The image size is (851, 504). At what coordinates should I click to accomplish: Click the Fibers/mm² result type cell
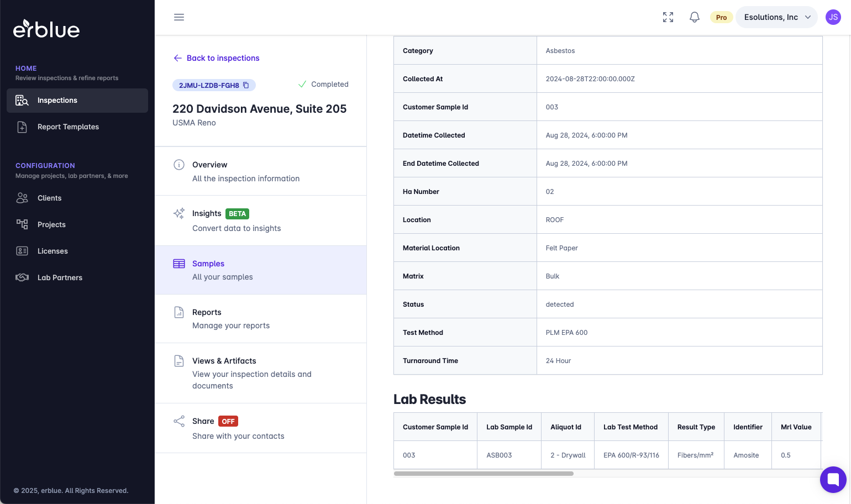point(695,455)
